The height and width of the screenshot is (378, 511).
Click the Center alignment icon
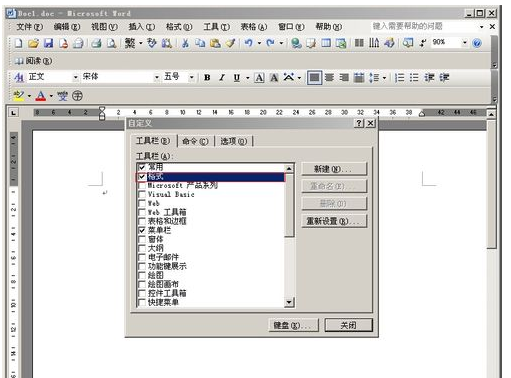click(329, 78)
